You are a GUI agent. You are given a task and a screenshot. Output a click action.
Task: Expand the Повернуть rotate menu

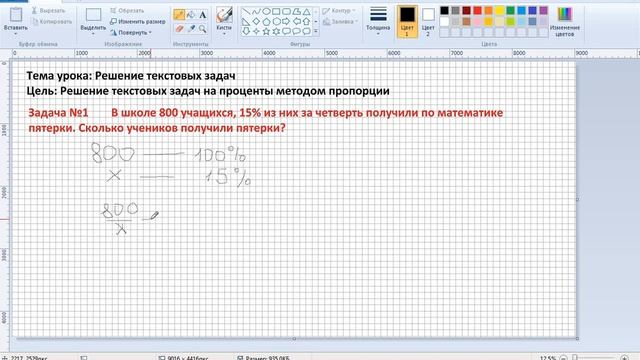click(131, 32)
